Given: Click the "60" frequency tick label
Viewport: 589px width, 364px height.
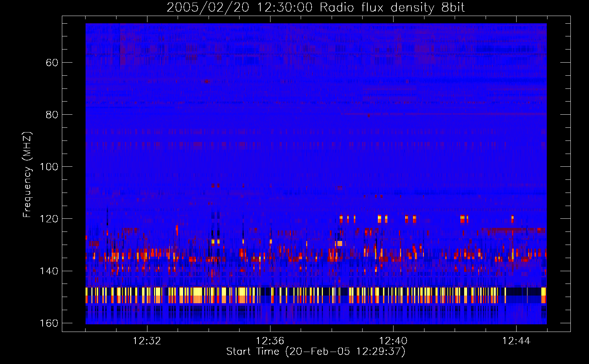Looking at the screenshot, I should (x=52, y=63).
